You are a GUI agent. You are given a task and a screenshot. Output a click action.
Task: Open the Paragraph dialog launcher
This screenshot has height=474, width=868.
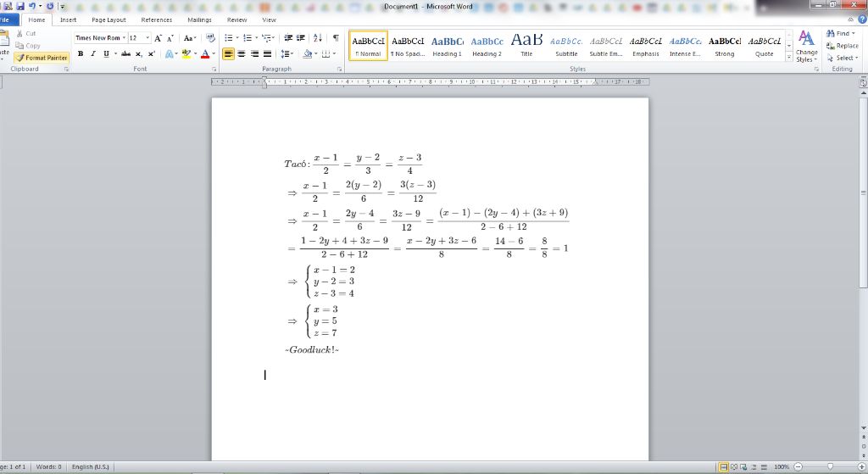tap(339, 70)
